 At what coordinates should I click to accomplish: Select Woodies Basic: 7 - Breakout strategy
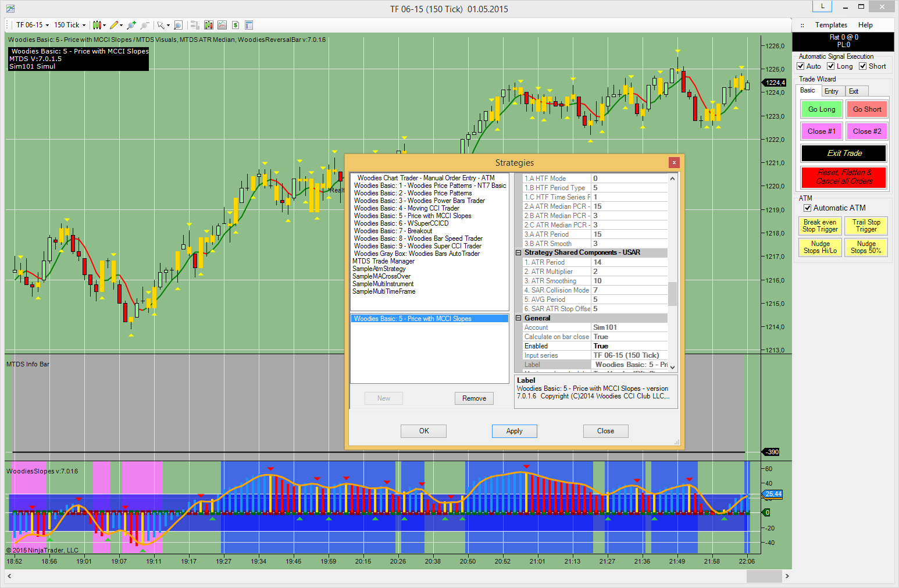point(393,231)
